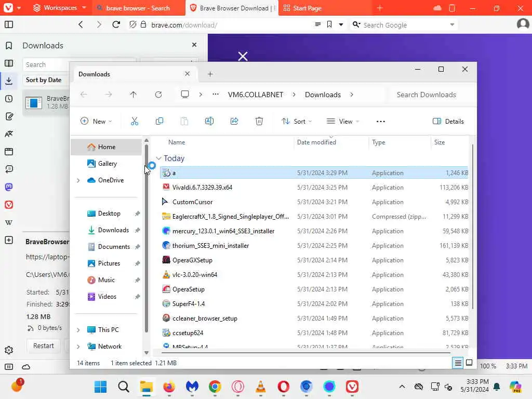This screenshot has height=399, width=532.
Task: Click the Share icon in Explorer toolbar
Action: coord(234,121)
